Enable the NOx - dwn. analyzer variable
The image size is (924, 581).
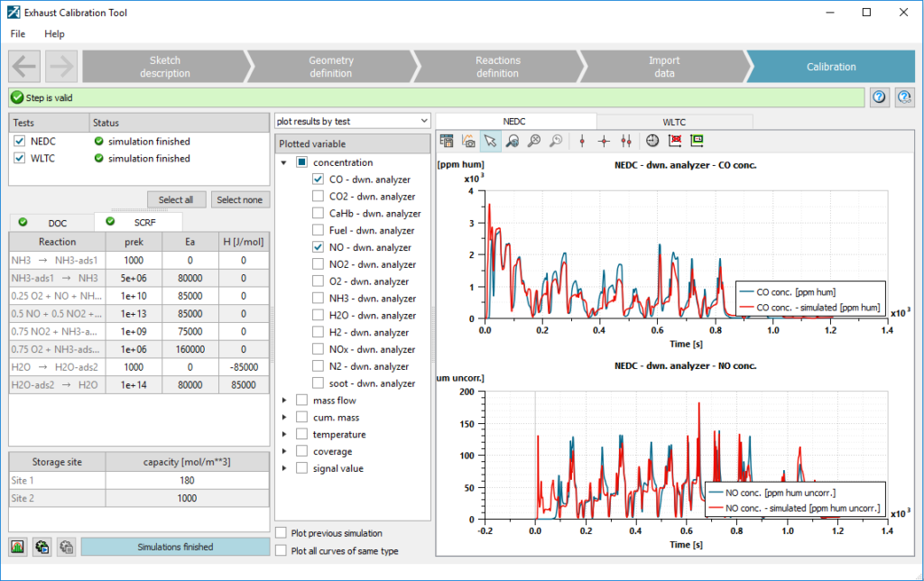[x=318, y=349]
